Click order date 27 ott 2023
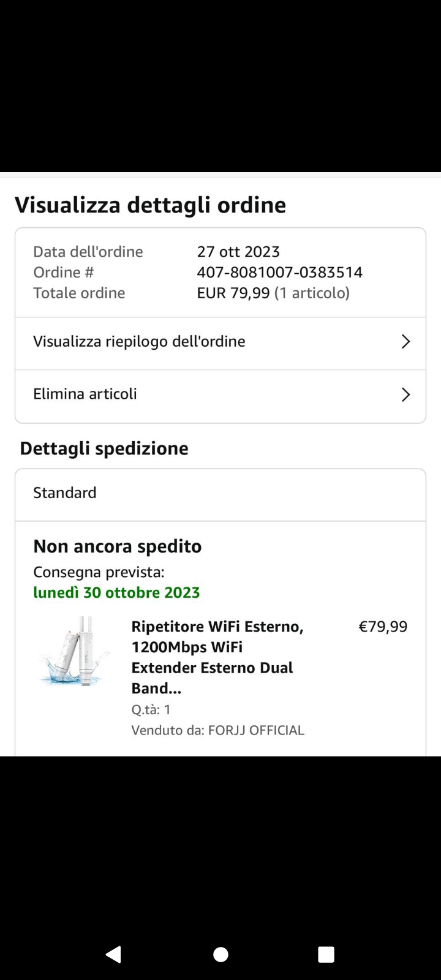This screenshot has height=980, width=441. [238, 252]
